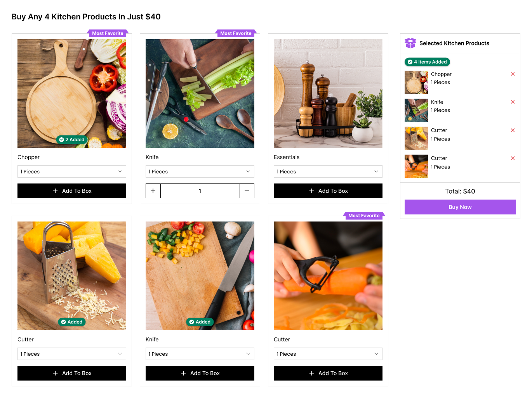
Task: Open Pieces dropdown for the carrot peeler Cutter
Action: pyautogui.click(x=328, y=354)
